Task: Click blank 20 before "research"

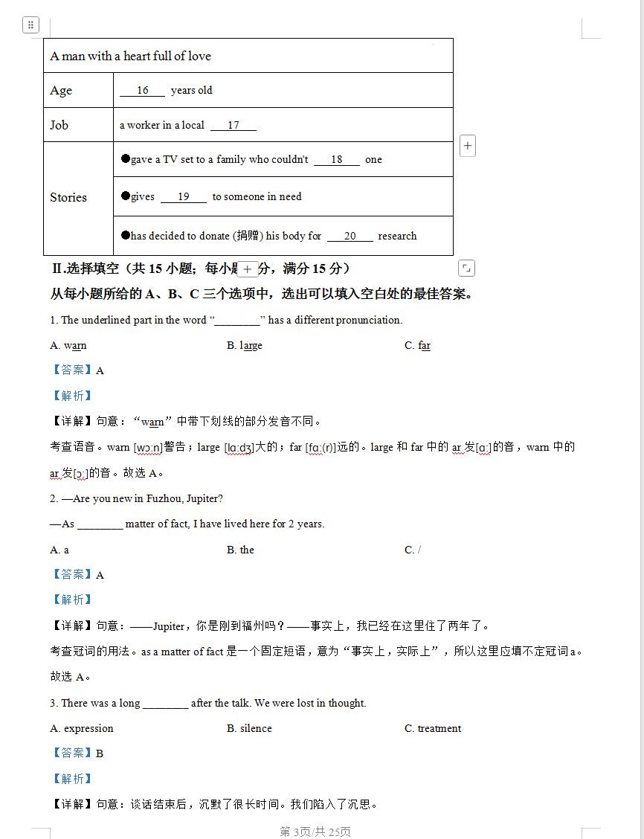Action: tap(350, 236)
